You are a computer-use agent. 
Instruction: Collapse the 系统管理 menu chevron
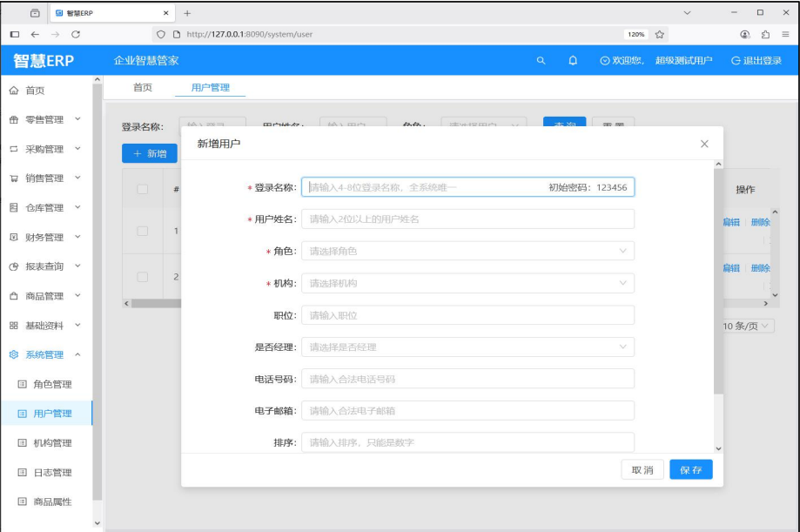coord(78,354)
